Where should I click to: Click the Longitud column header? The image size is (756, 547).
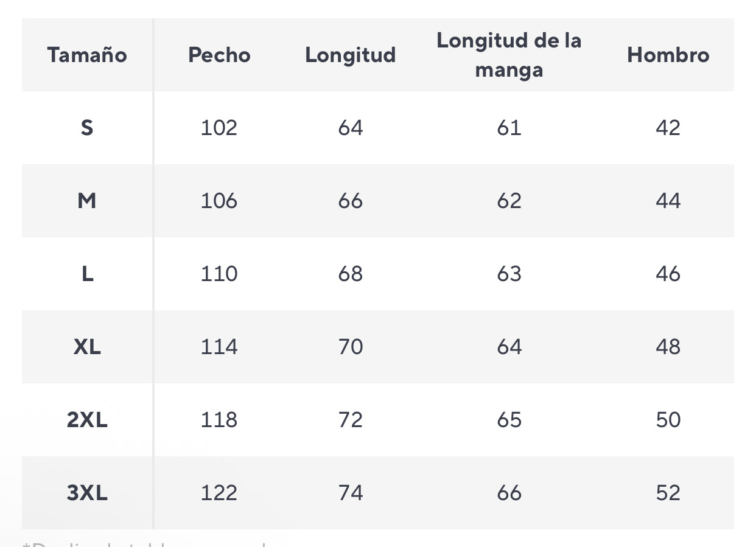[x=351, y=55]
